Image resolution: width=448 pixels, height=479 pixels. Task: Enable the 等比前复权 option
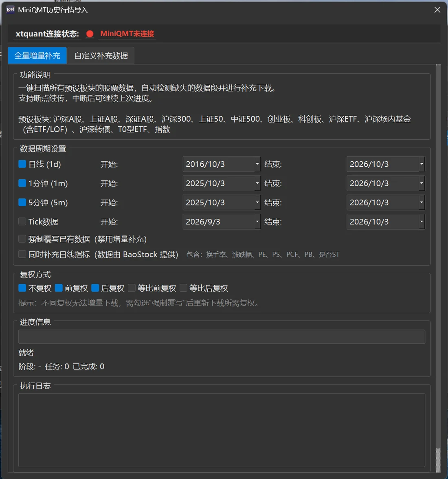[132, 288]
